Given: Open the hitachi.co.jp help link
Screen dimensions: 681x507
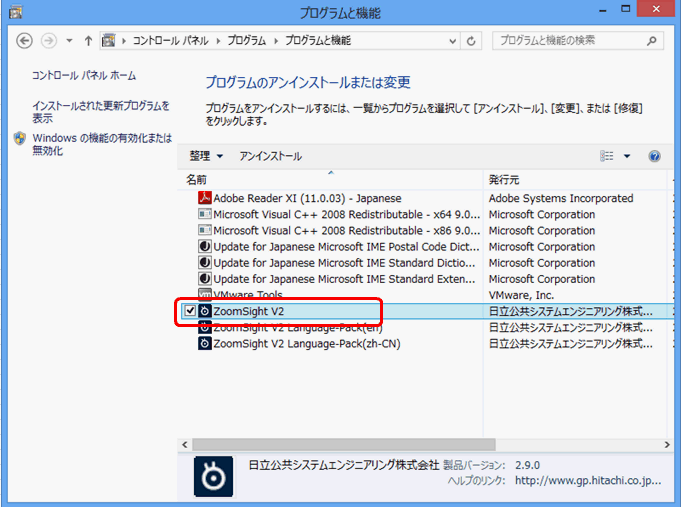Looking at the screenshot, I should point(588,481).
